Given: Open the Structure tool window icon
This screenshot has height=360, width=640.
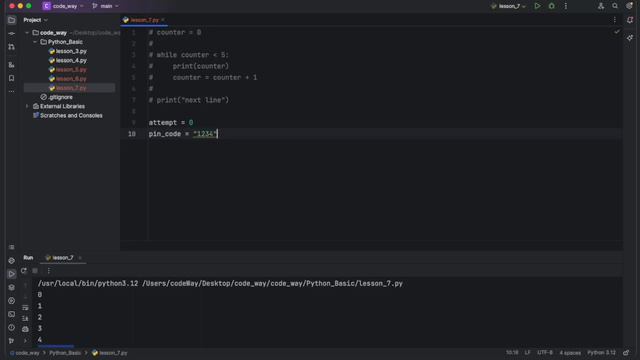Looking at the screenshot, I should click(x=11, y=65).
